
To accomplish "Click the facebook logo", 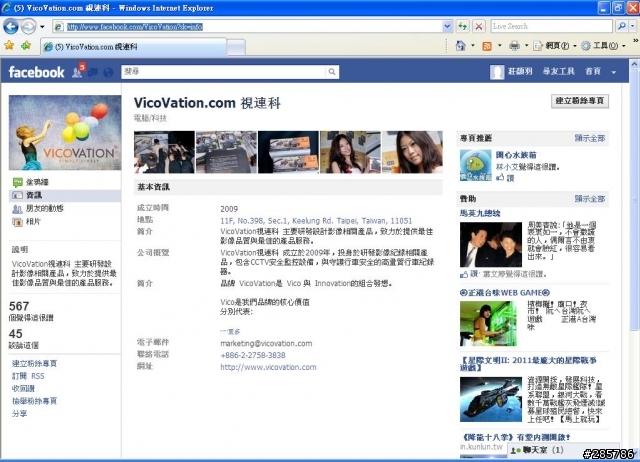I will pyautogui.click(x=36, y=72).
